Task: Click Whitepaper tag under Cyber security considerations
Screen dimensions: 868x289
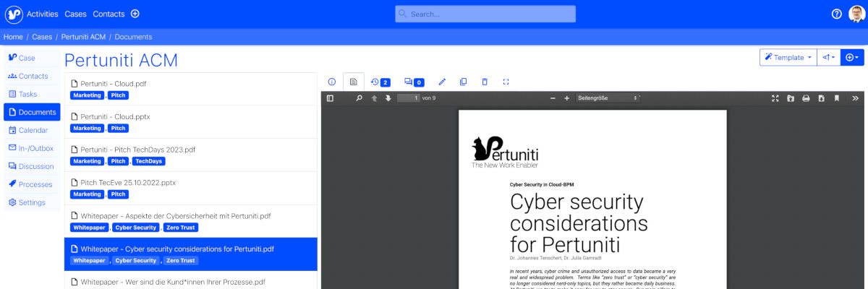Action: (89, 260)
